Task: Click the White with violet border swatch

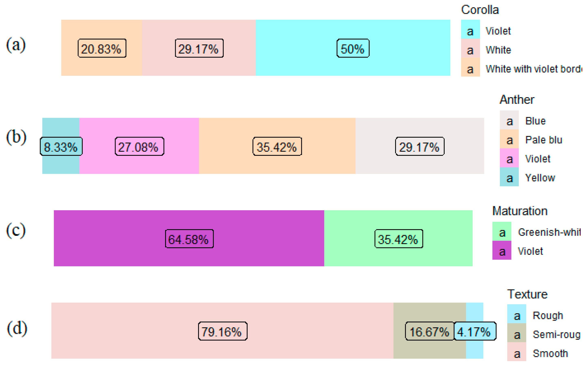Action: coord(470,67)
